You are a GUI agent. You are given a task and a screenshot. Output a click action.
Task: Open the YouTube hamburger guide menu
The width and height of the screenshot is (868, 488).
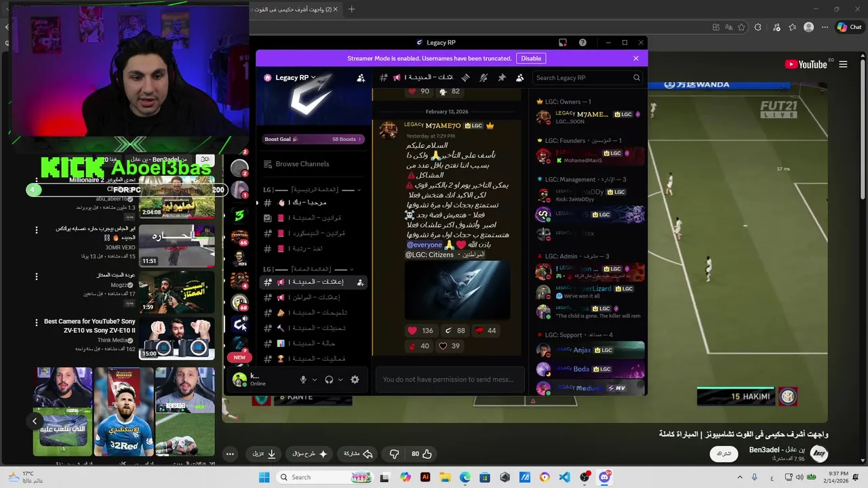(x=843, y=64)
